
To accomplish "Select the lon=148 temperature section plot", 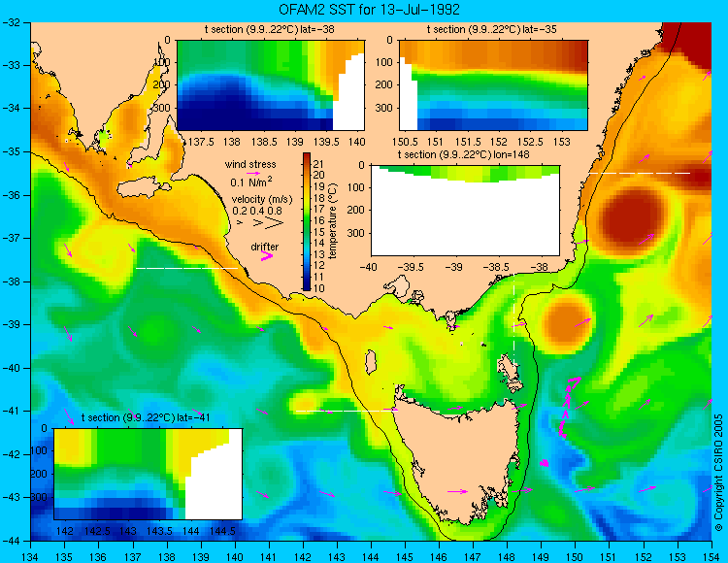I will tap(465, 211).
